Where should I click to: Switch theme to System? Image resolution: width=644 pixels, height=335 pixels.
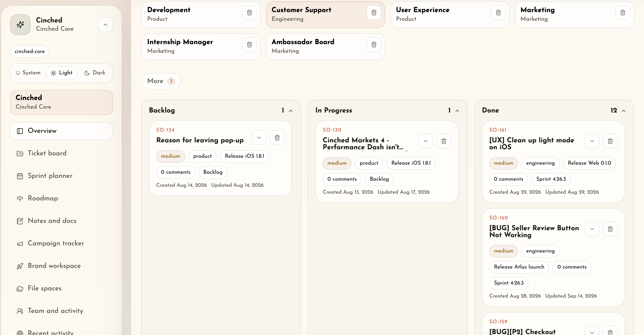pos(28,73)
